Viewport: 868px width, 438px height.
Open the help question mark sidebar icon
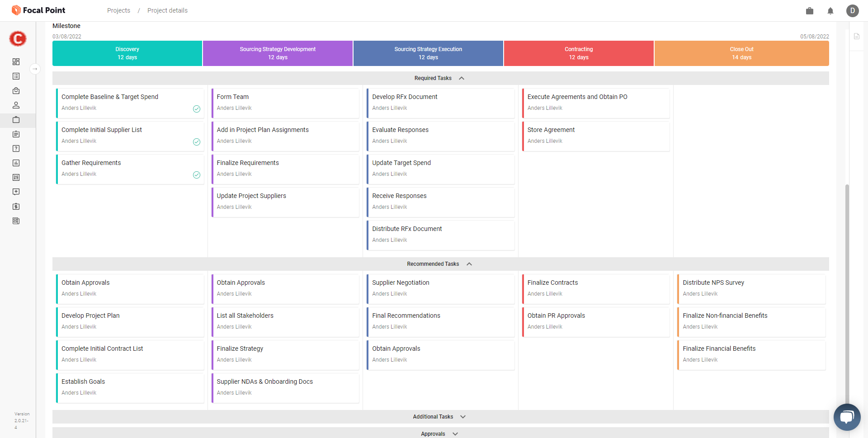16,149
